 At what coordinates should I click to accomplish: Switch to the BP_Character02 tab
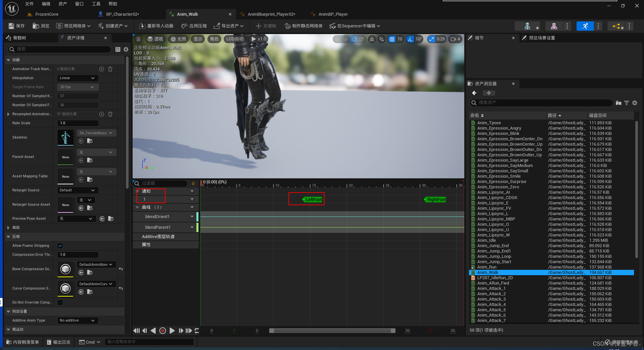[123, 14]
